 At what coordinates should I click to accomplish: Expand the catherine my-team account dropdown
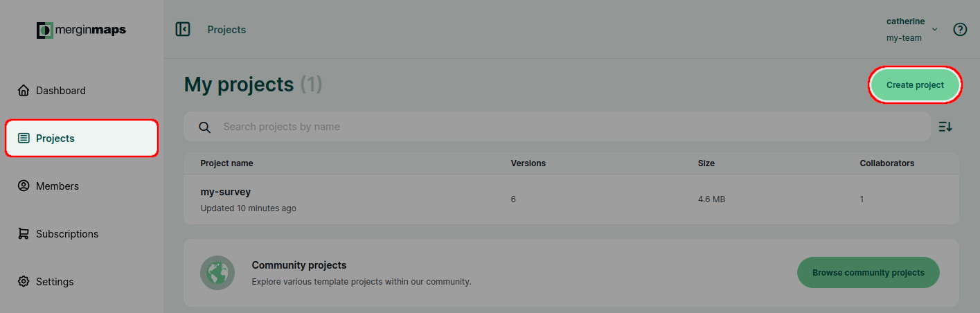pyautogui.click(x=912, y=30)
